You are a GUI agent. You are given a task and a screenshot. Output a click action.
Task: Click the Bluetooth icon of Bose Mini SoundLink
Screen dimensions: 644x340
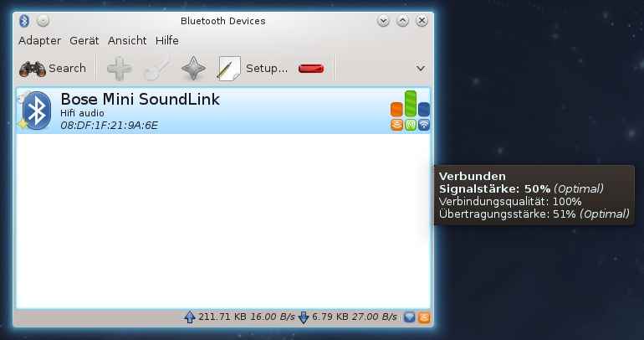point(36,111)
